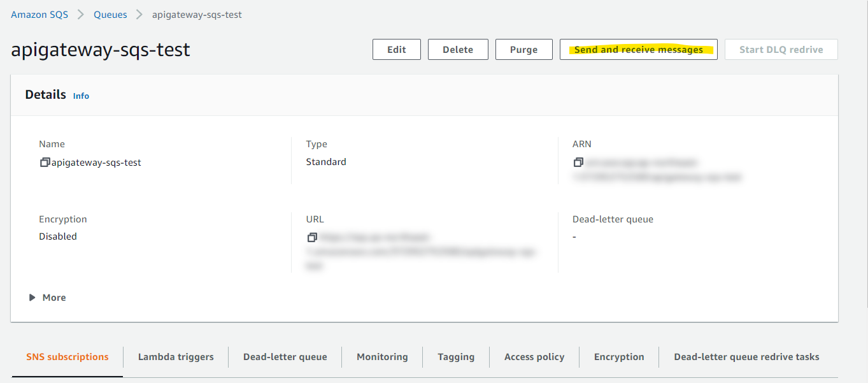Viewport: 868px width, 383px height.
Task: Open the Access policy tab
Action: tap(534, 357)
